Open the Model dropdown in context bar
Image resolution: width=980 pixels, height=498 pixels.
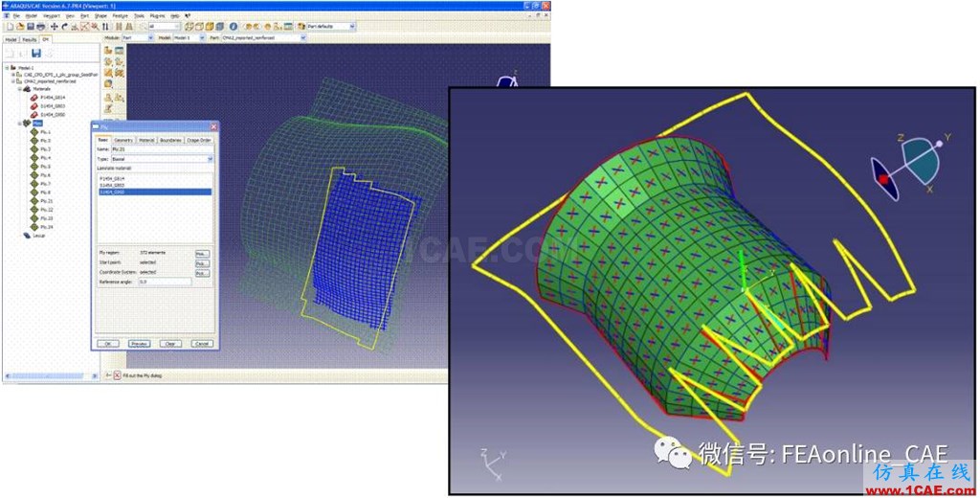tap(189, 37)
